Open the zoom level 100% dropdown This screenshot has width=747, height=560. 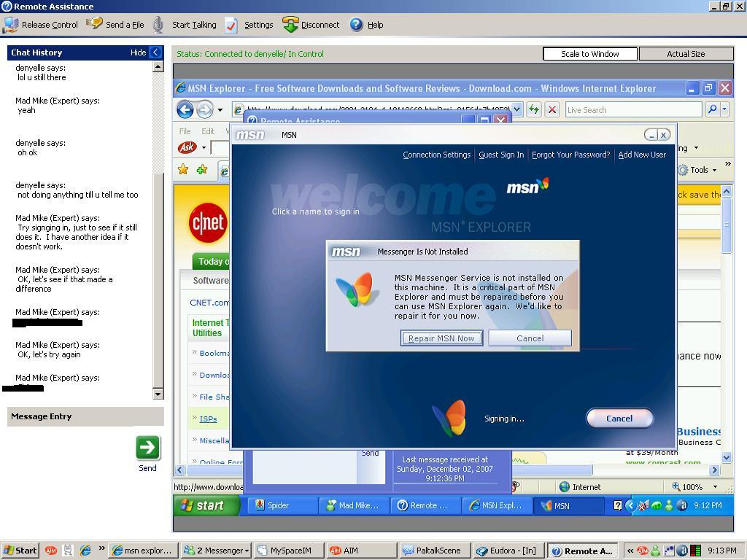[x=714, y=487]
